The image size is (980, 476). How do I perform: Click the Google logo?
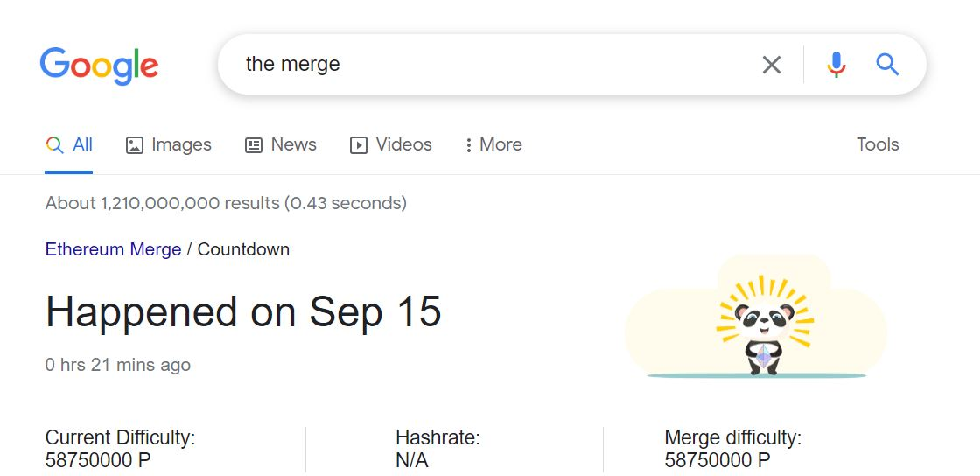click(x=99, y=66)
